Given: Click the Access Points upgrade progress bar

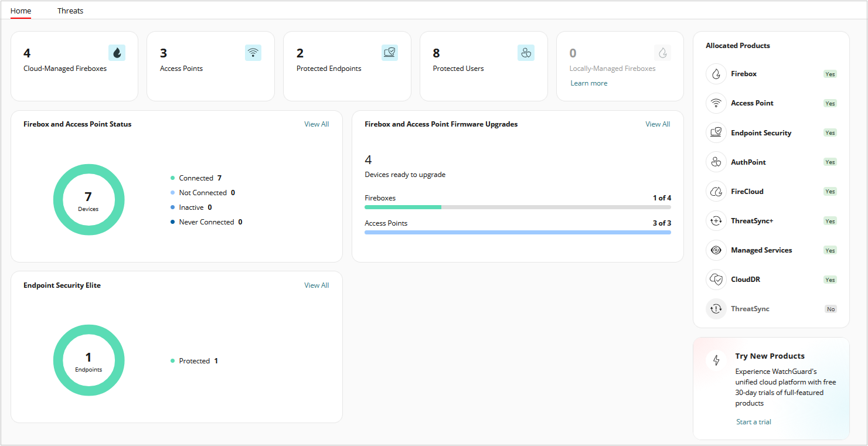Looking at the screenshot, I should pyautogui.click(x=518, y=233).
